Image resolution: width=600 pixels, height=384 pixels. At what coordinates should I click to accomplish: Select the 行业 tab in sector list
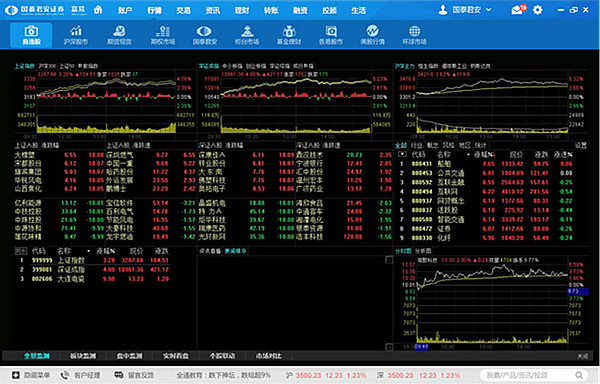pos(416,145)
